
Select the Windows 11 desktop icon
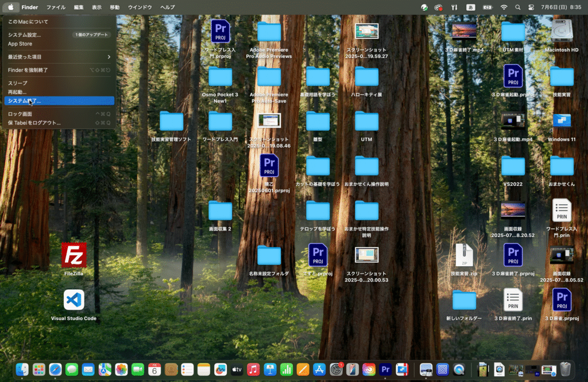coord(562,121)
